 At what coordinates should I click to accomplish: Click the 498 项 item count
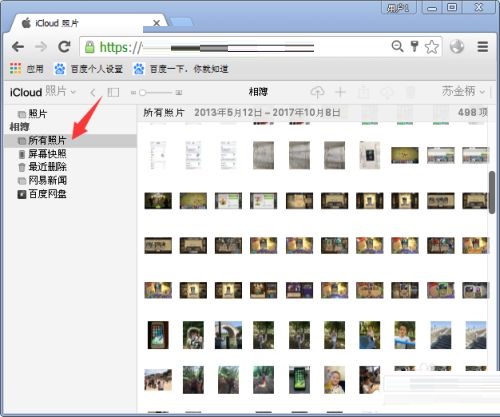pos(473,112)
